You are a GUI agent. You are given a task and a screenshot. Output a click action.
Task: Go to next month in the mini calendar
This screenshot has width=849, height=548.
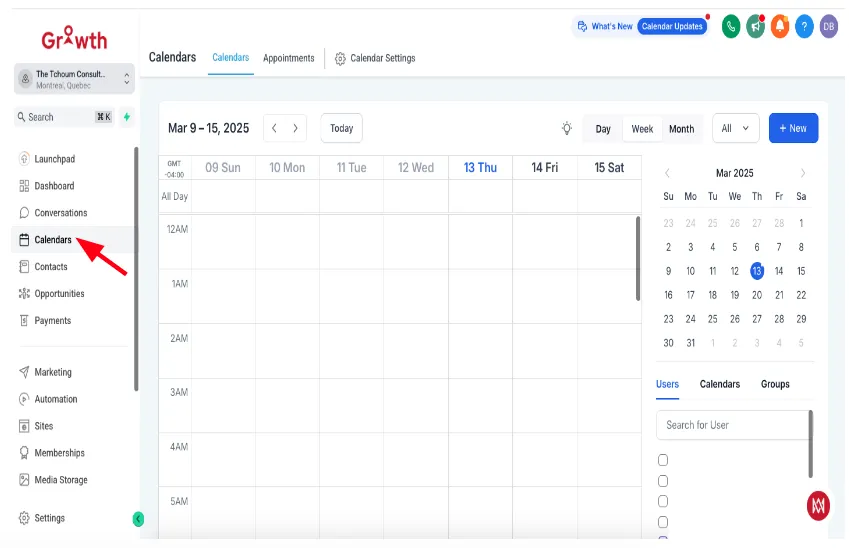[802, 173]
